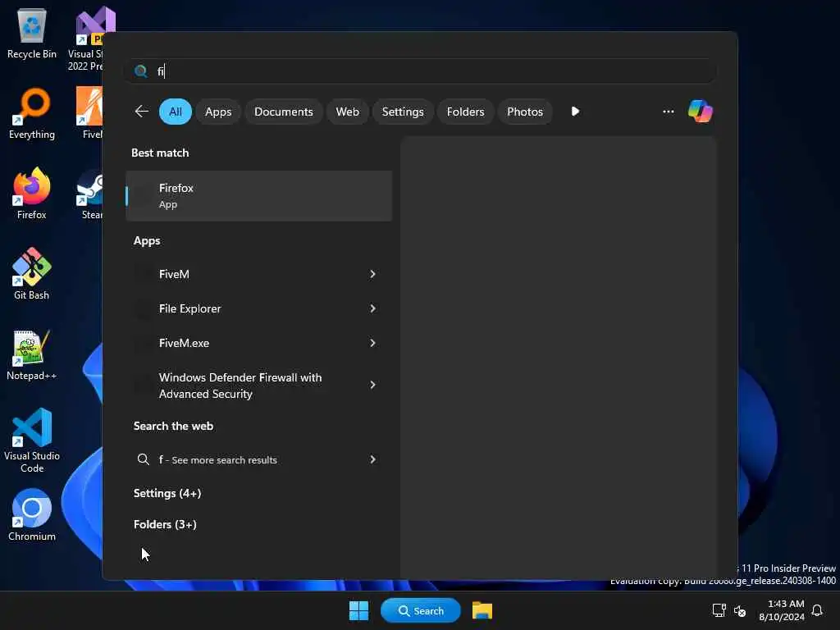Open File Explorer from the taskbar
The width and height of the screenshot is (840, 630).
pos(482,610)
